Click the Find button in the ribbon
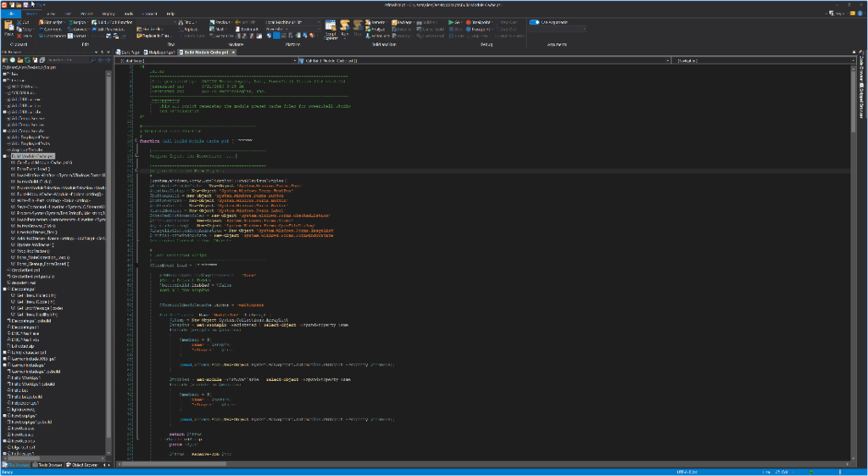The image size is (868, 476). pos(186,22)
